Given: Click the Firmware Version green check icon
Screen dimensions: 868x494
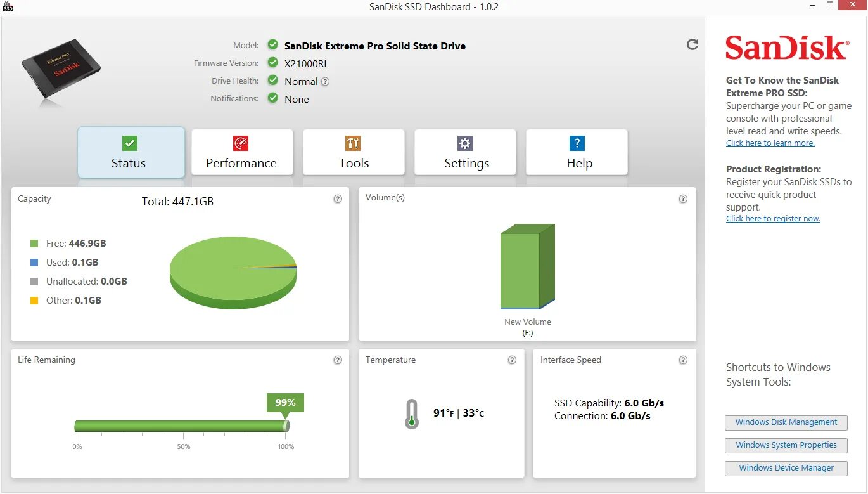Looking at the screenshot, I should 272,62.
